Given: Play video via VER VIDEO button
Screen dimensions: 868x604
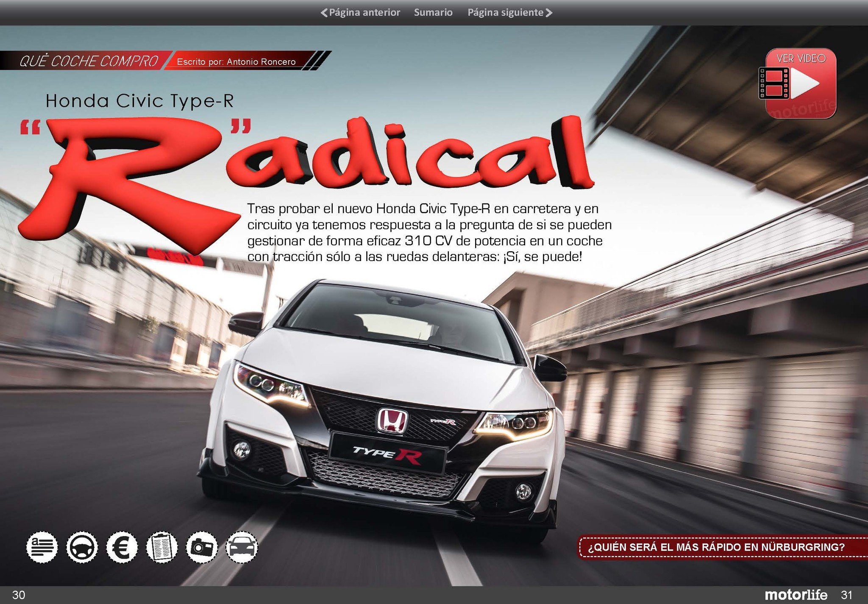Looking at the screenshot, I should [798, 83].
